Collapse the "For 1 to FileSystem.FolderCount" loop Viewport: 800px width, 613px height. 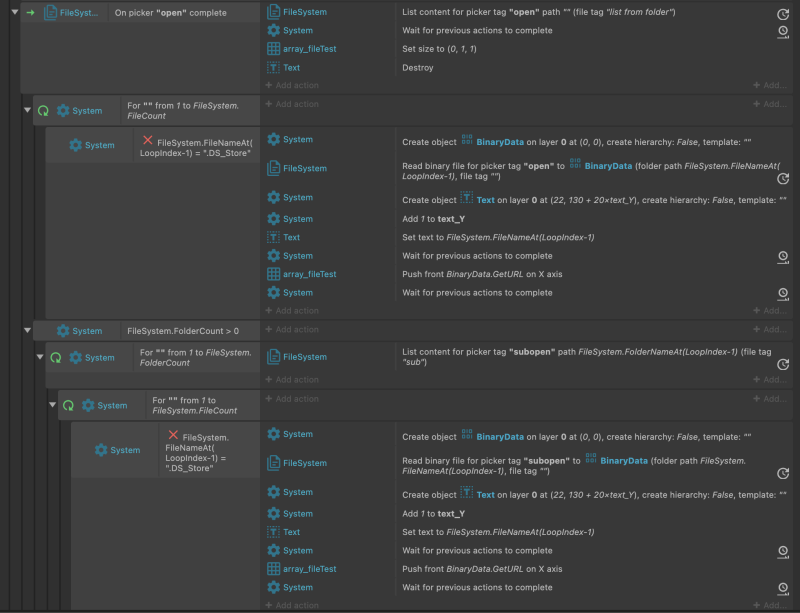[40, 357]
